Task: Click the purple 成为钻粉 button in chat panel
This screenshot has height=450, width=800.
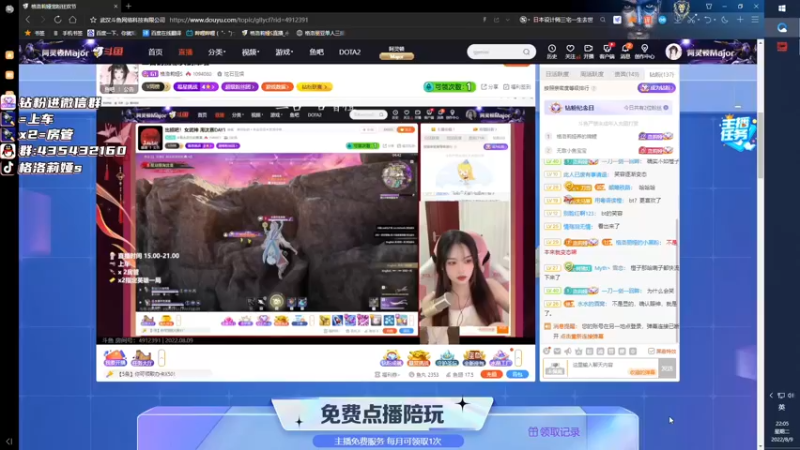Action: point(657,88)
